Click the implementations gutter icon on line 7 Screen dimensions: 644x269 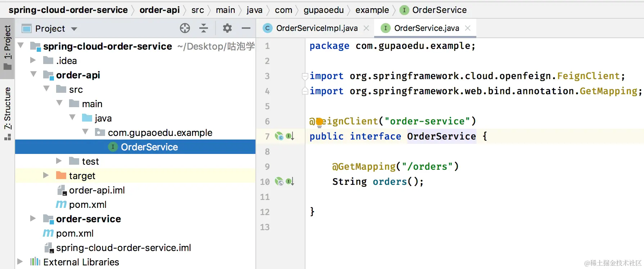[x=279, y=136]
